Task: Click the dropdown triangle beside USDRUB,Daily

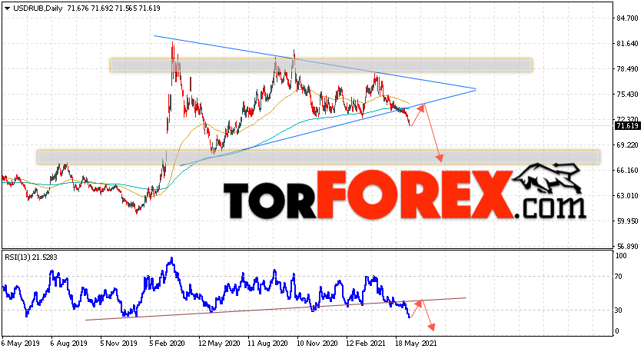Action: pyautogui.click(x=7, y=8)
